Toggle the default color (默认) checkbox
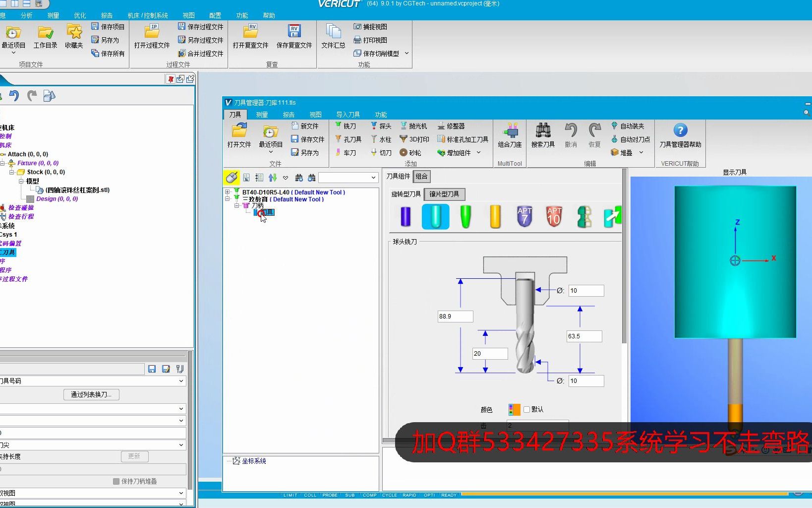812x508 pixels. [527, 409]
